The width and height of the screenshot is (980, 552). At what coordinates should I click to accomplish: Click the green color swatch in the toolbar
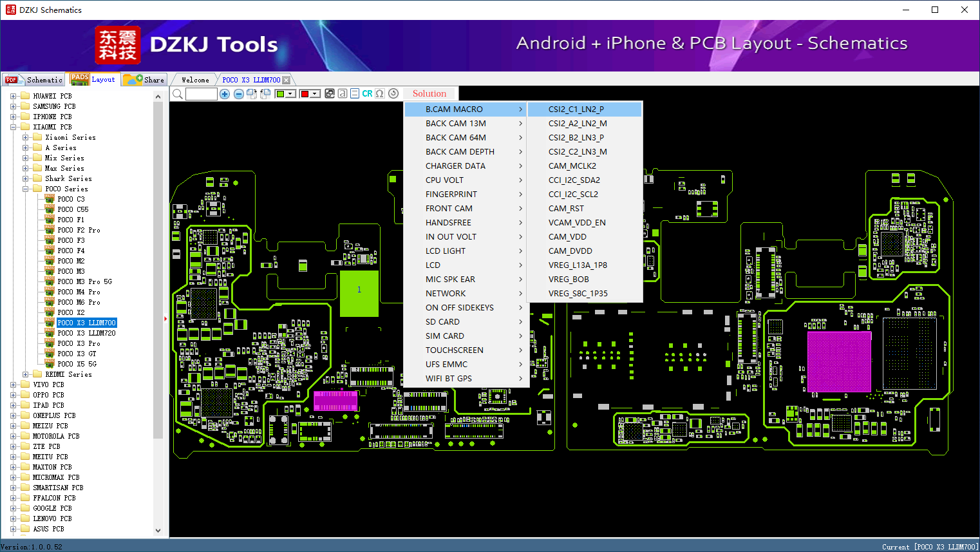point(280,94)
